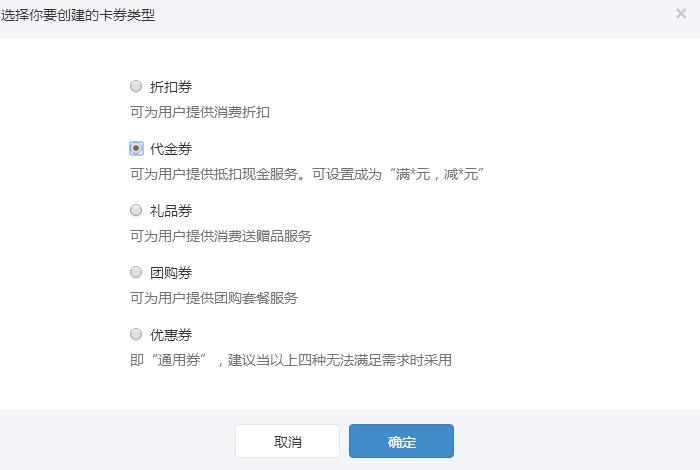The width and height of the screenshot is (700, 470).
Task: Click the 优惠券 label text
Action: (x=171, y=335)
